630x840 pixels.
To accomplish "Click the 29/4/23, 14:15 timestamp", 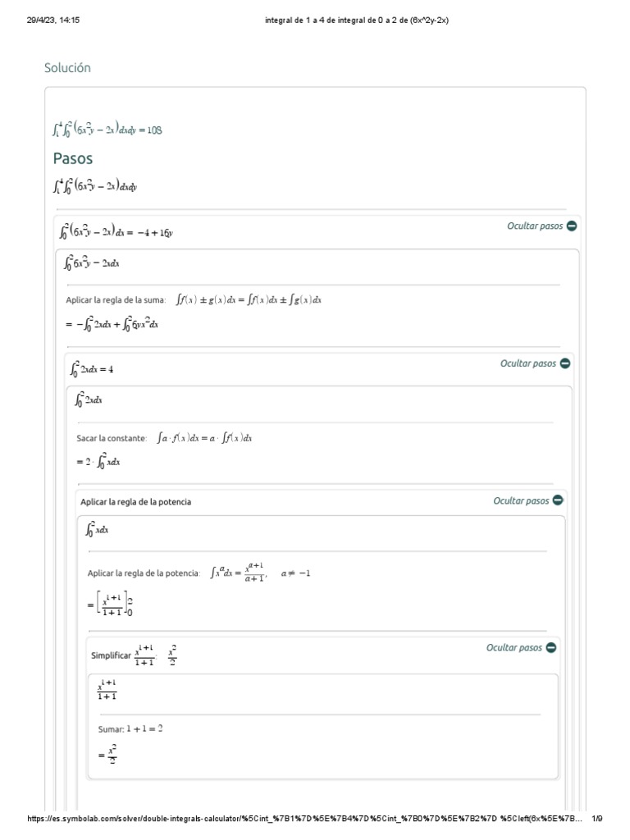I will (x=52, y=21).
